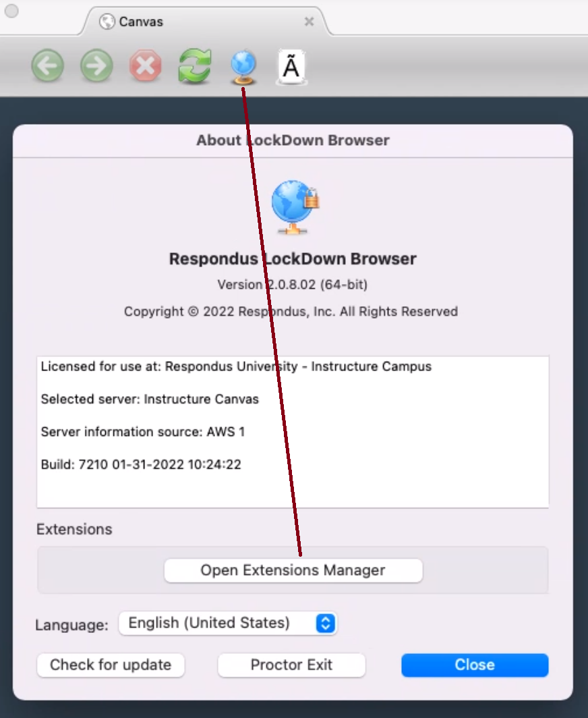Viewport: 588px width, 718px height.
Task: Click 'Server information source: AWS 1' line
Action: click(143, 432)
